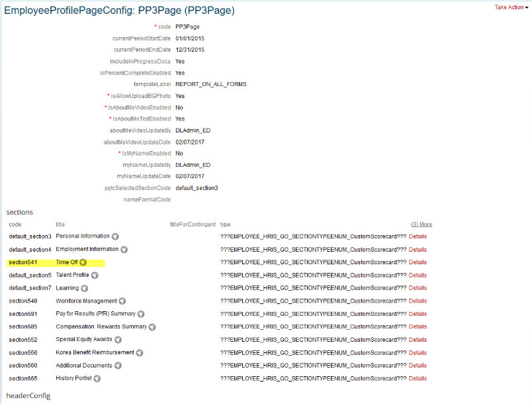The image size is (532, 404).
Task: Select the section548 code cell
Action: (x=23, y=301)
